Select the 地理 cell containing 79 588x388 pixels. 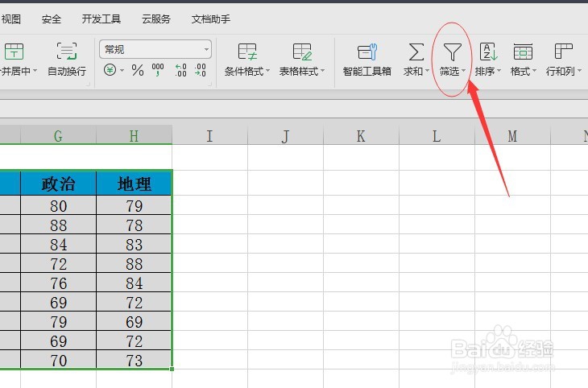click(x=135, y=205)
